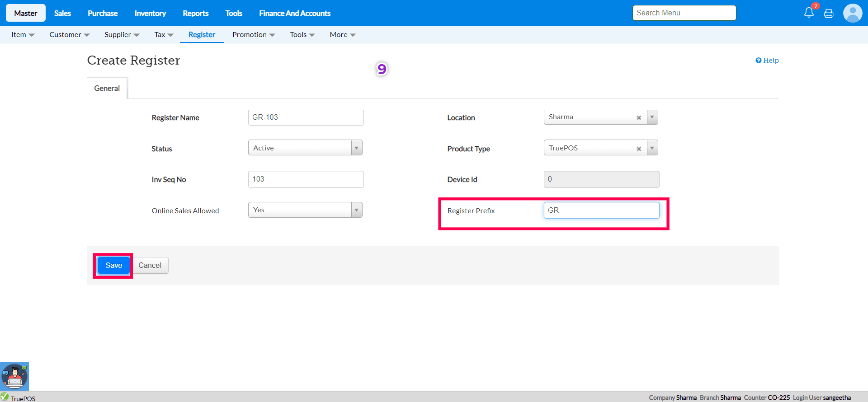
Task: Open the Finance And Accounts menu
Action: pos(294,13)
